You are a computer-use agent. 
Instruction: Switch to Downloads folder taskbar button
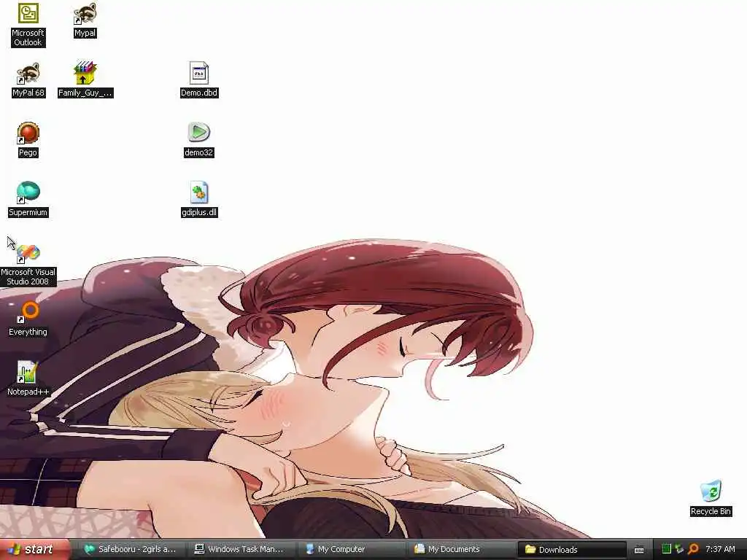point(572,550)
